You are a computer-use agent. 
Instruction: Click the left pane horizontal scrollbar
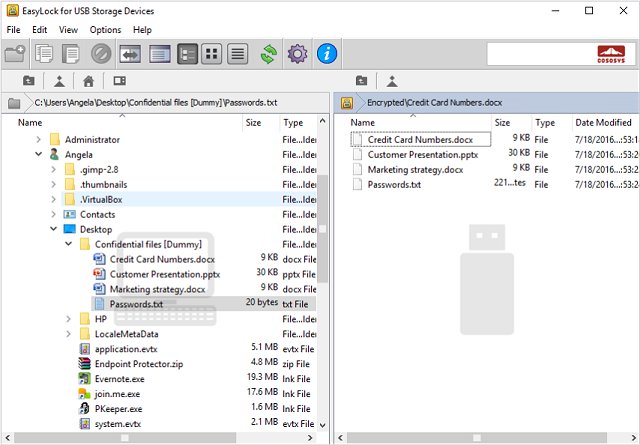coord(160,438)
